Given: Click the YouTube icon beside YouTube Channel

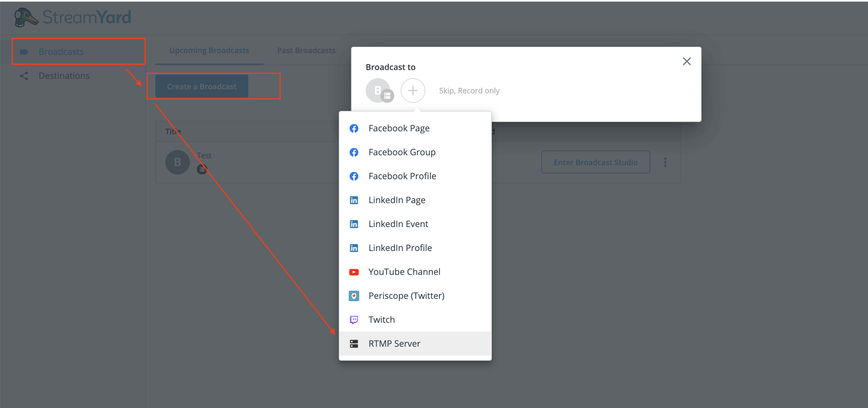Looking at the screenshot, I should pyautogui.click(x=354, y=272).
